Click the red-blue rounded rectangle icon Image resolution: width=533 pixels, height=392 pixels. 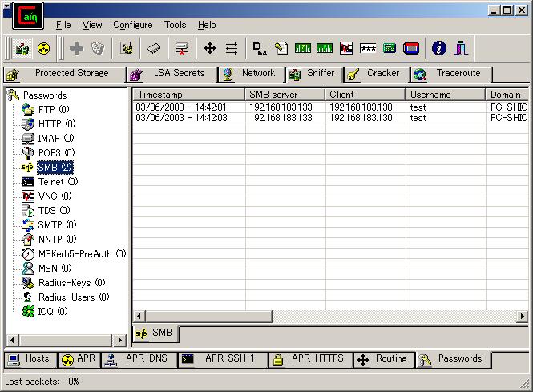[x=411, y=49]
